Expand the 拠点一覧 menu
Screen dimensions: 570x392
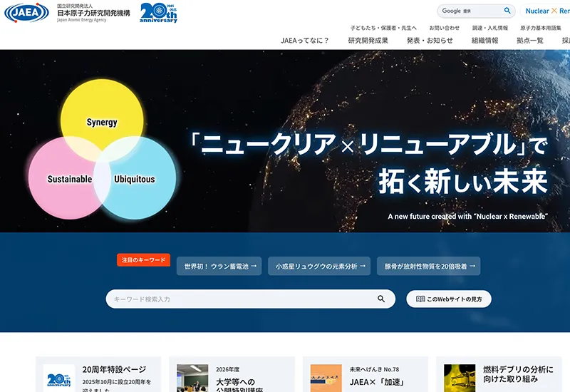(x=530, y=41)
